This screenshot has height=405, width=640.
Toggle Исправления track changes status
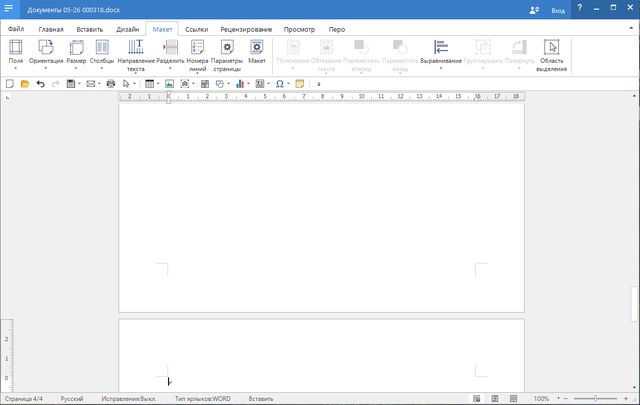coord(127,398)
